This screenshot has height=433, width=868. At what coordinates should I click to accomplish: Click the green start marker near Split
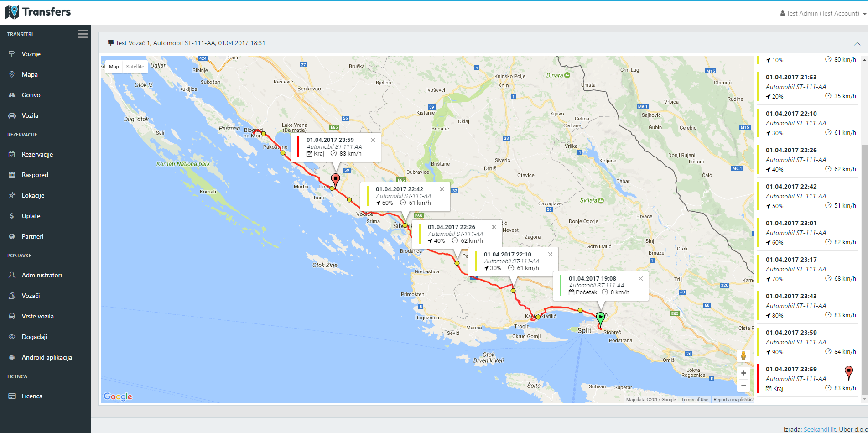tap(601, 317)
